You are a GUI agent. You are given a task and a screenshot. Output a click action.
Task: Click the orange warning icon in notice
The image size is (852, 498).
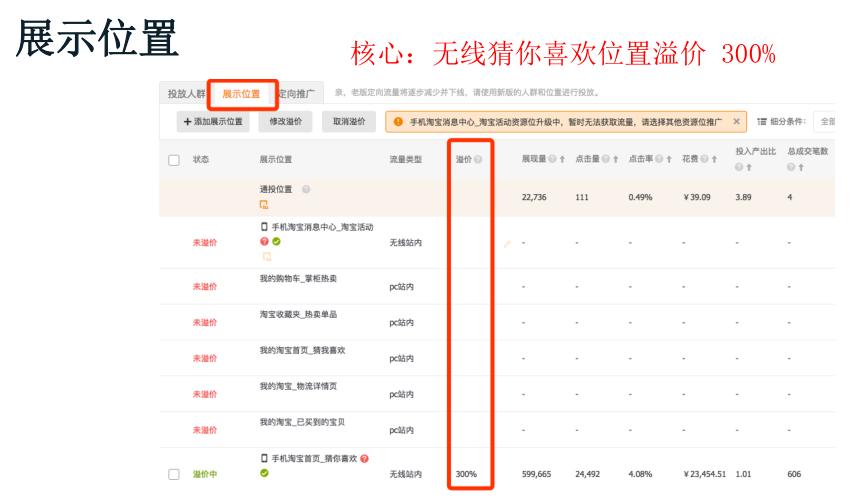tap(398, 122)
